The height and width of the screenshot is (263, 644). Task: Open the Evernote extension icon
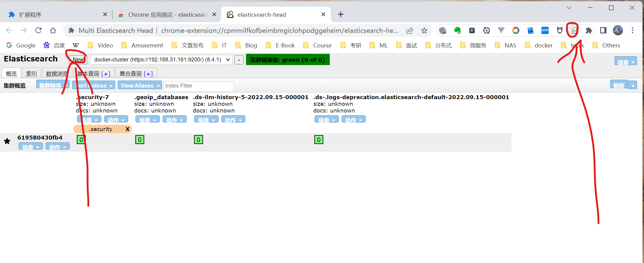tap(457, 30)
